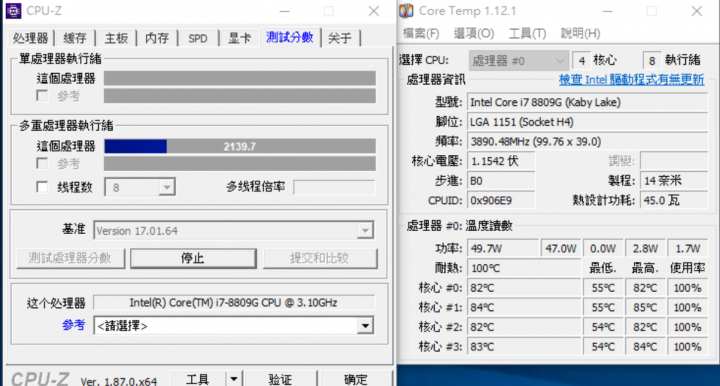Click the CPUID value 0x906E9

(x=501, y=201)
